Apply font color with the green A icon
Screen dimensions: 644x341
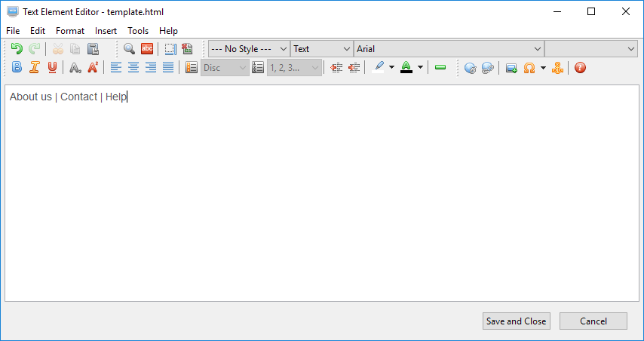[406, 68]
